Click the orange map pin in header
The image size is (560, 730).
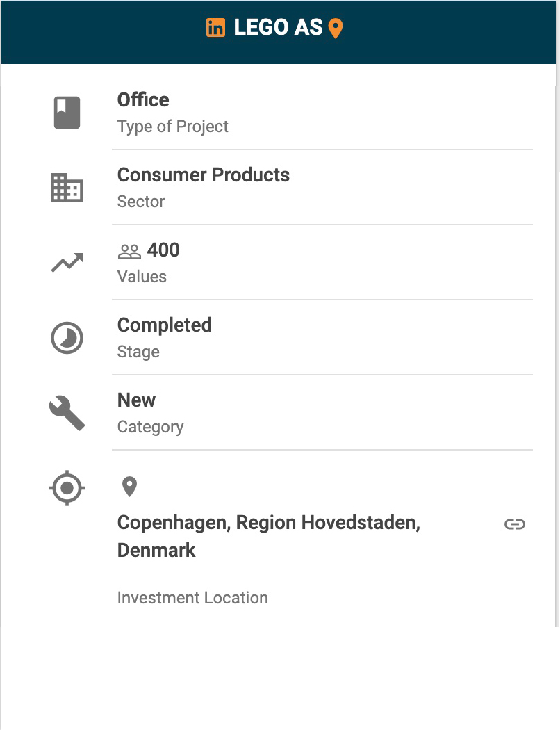[336, 29]
